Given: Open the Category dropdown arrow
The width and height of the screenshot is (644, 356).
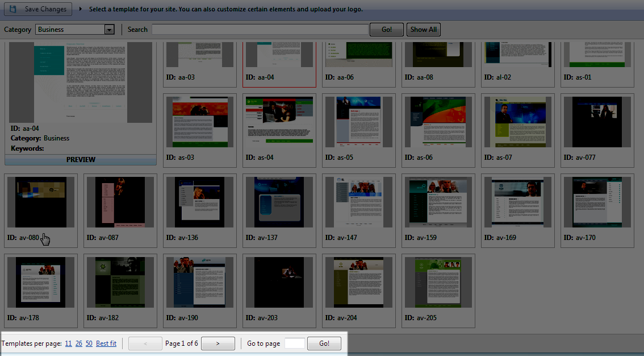Looking at the screenshot, I should click(x=110, y=30).
